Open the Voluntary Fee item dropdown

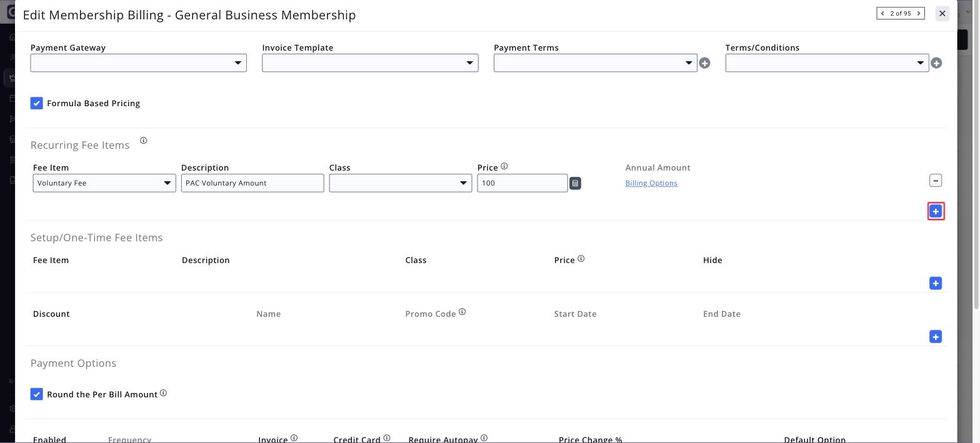tap(104, 183)
